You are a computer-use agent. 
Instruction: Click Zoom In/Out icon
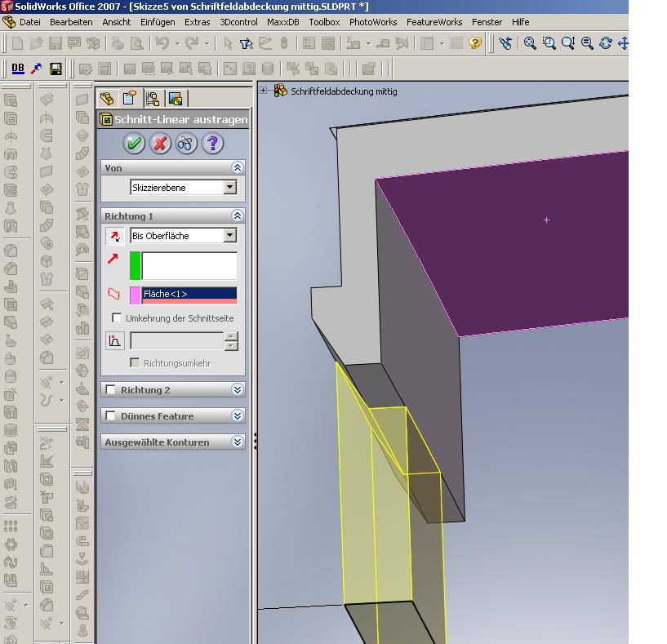568,43
